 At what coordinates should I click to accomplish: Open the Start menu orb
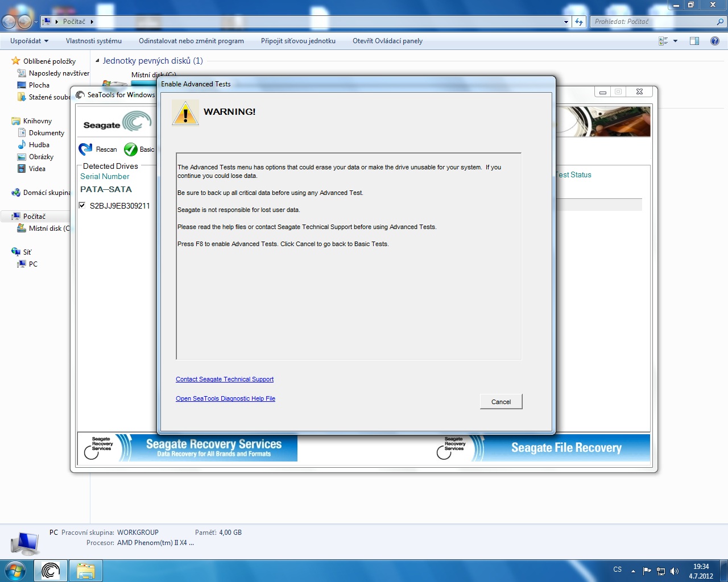click(x=15, y=571)
